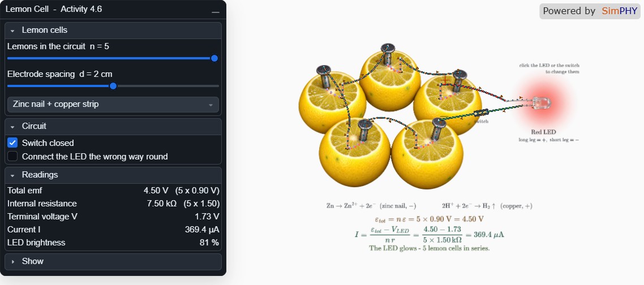
Task: Click the long leg short leg polarity note
Action: coord(549,140)
